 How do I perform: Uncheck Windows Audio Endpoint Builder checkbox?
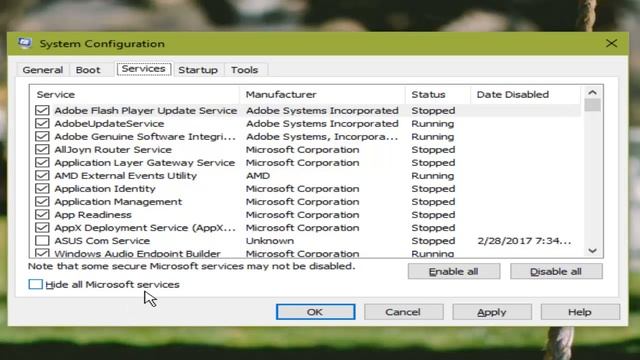point(42,253)
